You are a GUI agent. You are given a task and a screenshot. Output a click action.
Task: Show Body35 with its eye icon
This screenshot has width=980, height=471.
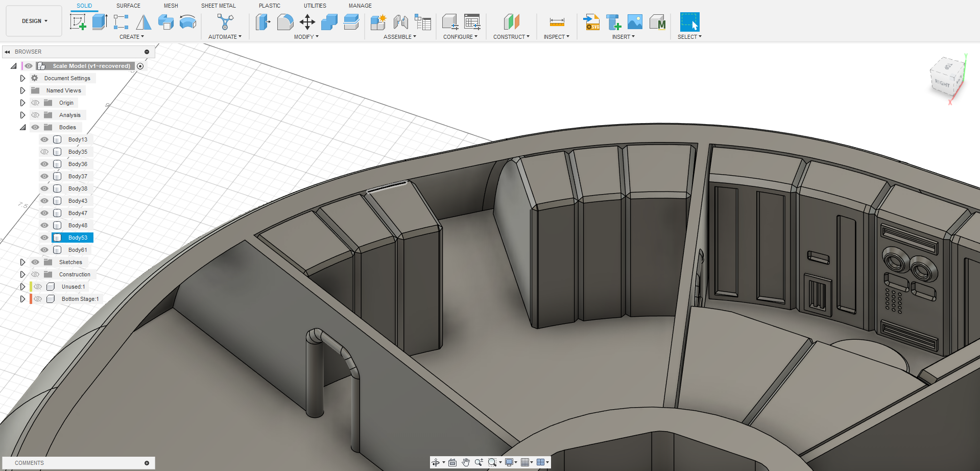(x=44, y=152)
